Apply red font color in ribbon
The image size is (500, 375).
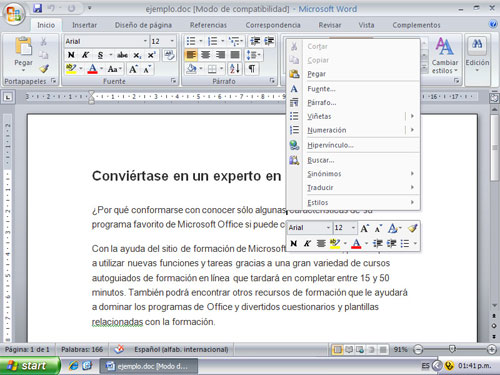pyautogui.click(x=92, y=69)
